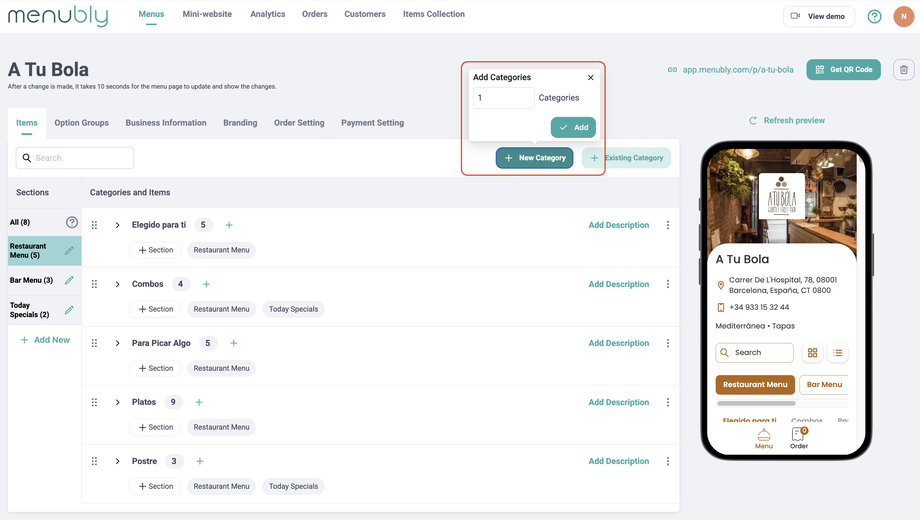Grab the drag handle for Postre
The image size is (920, 520).
click(x=94, y=461)
